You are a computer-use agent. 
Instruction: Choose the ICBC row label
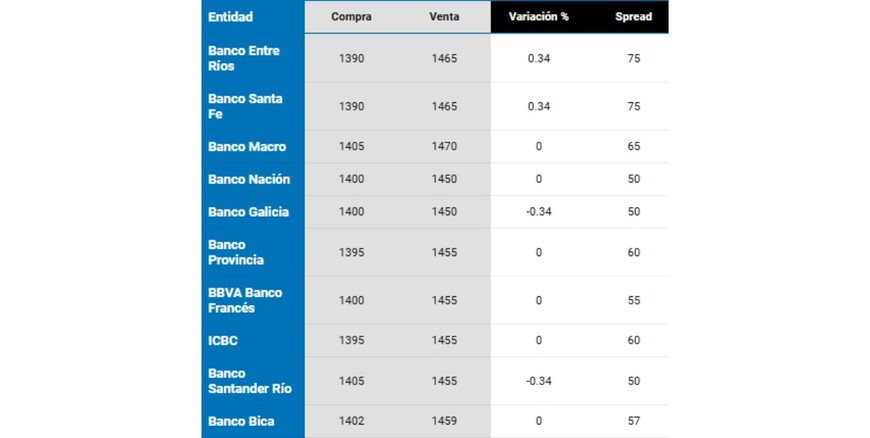click(223, 341)
